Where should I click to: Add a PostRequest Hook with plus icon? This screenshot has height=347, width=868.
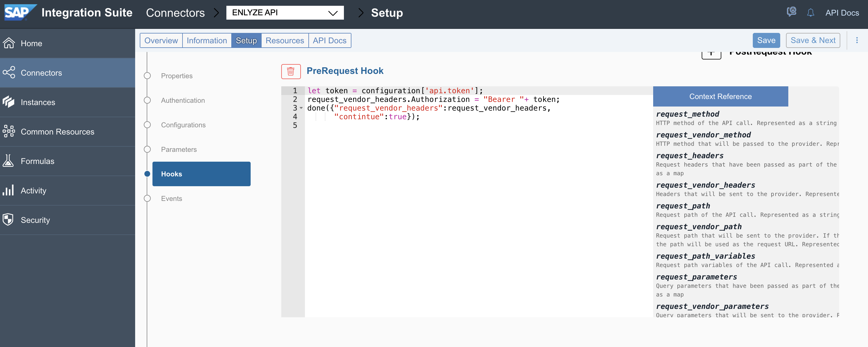click(x=711, y=54)
